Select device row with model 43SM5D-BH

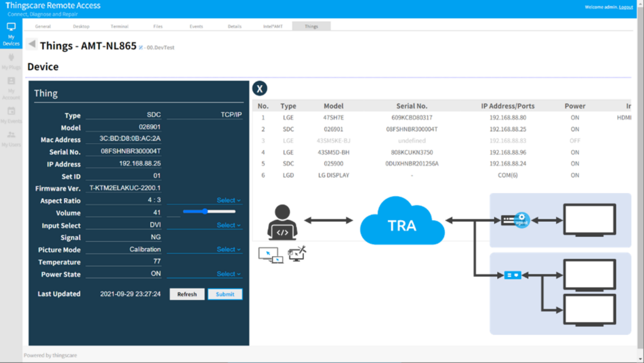click(442, 152)
